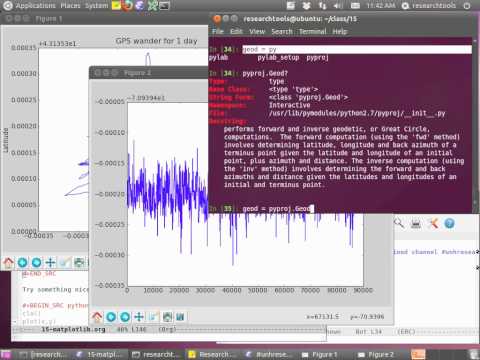480x360 pixels.
Task: Click the researchtools user menu in top panel
Action: coord(429,6)
